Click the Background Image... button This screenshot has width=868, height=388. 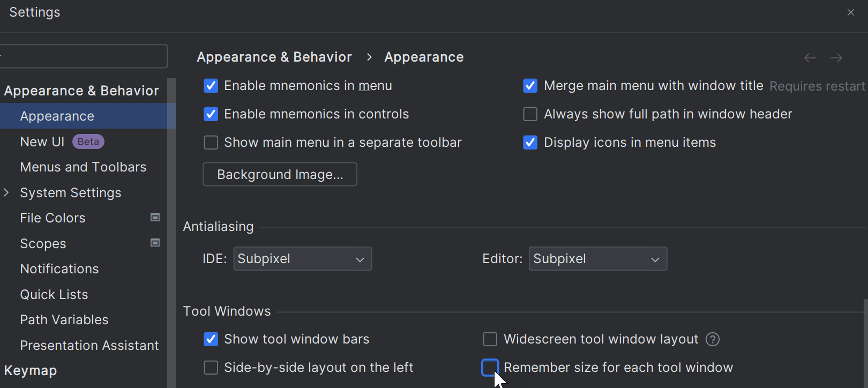coord(280,175)
